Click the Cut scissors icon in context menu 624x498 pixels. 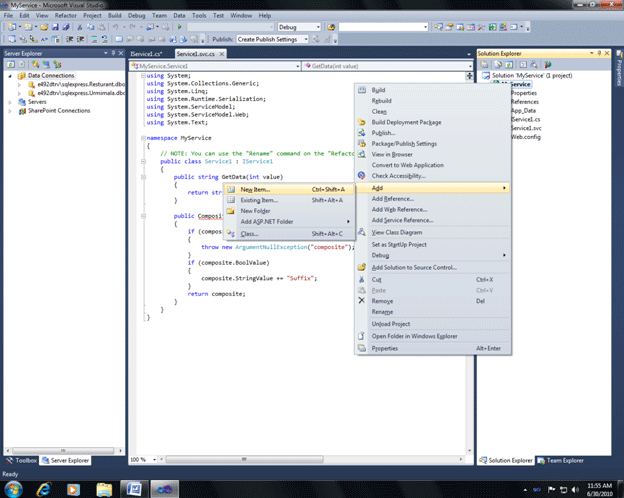coord(362,279)
